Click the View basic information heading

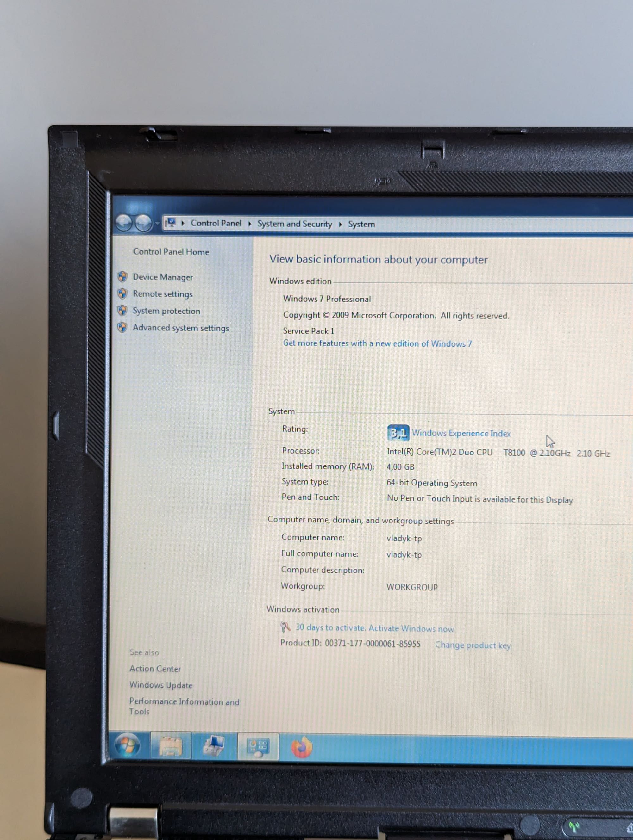[x=379, y=260]
